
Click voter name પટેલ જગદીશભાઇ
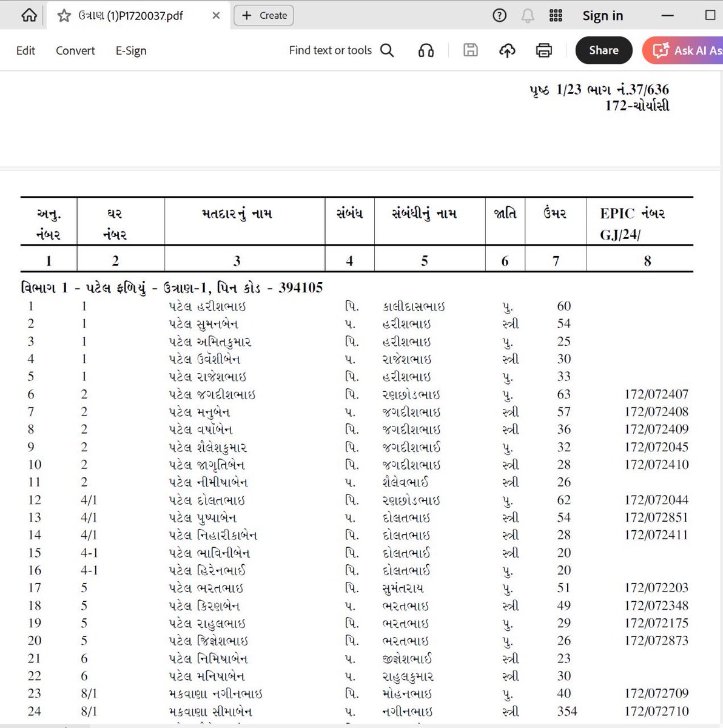point(212,394)
